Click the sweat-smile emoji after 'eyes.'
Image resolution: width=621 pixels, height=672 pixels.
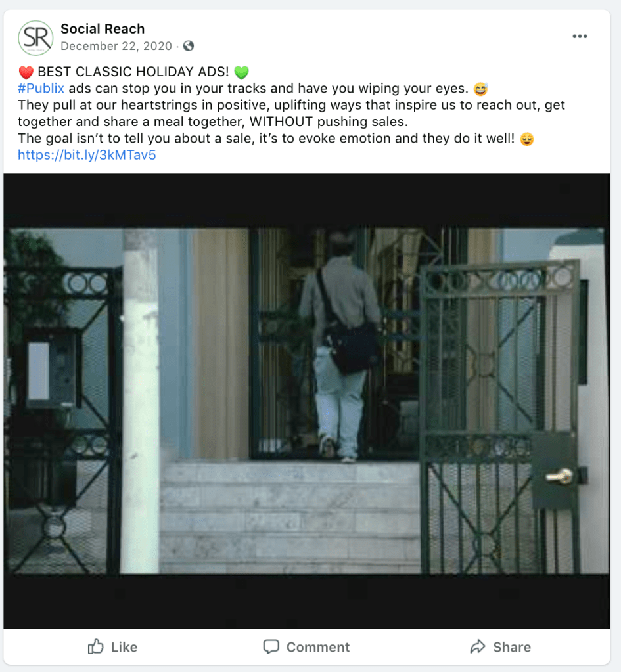click(480, 89)
